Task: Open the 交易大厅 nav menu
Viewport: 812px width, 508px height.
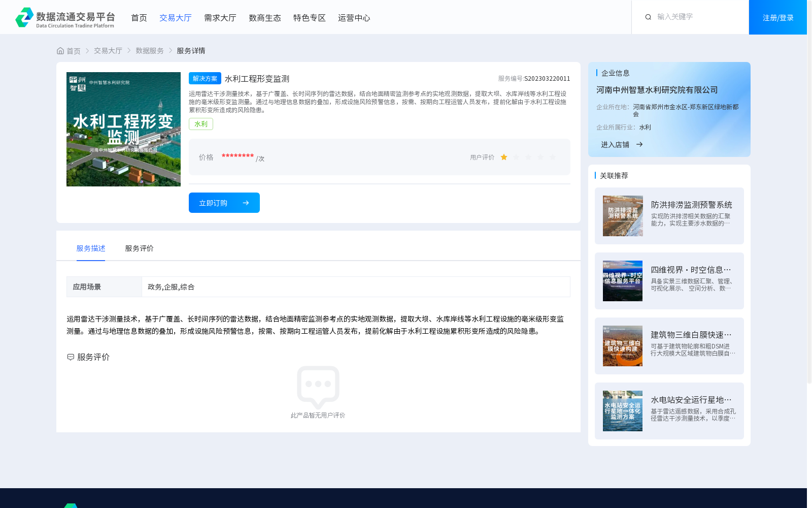Action: coord(176,18)
